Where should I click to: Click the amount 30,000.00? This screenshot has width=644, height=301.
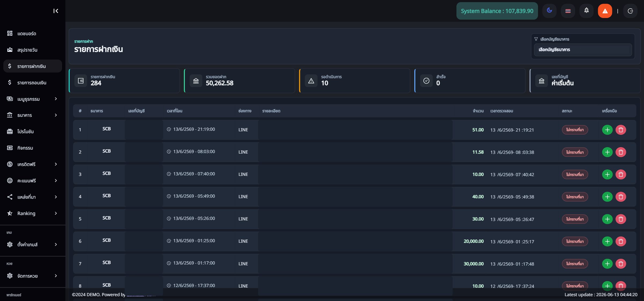pyautogui.click(x=474, y=264)
